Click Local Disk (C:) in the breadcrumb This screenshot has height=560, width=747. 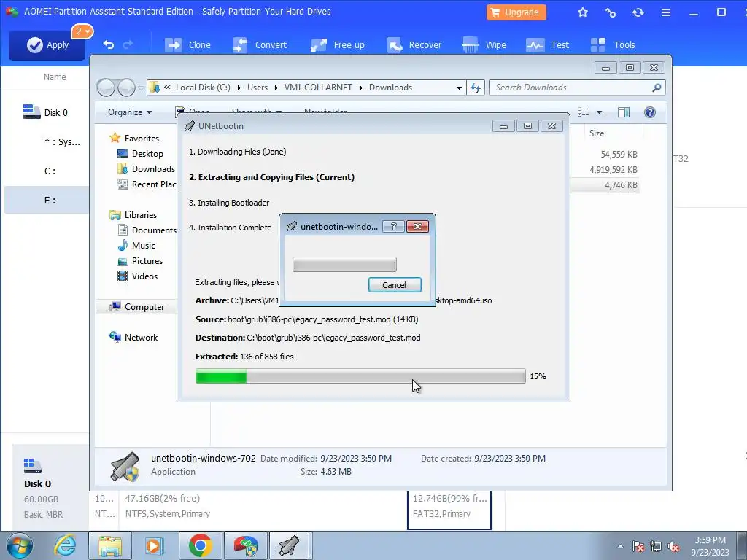tap(203, 87)
